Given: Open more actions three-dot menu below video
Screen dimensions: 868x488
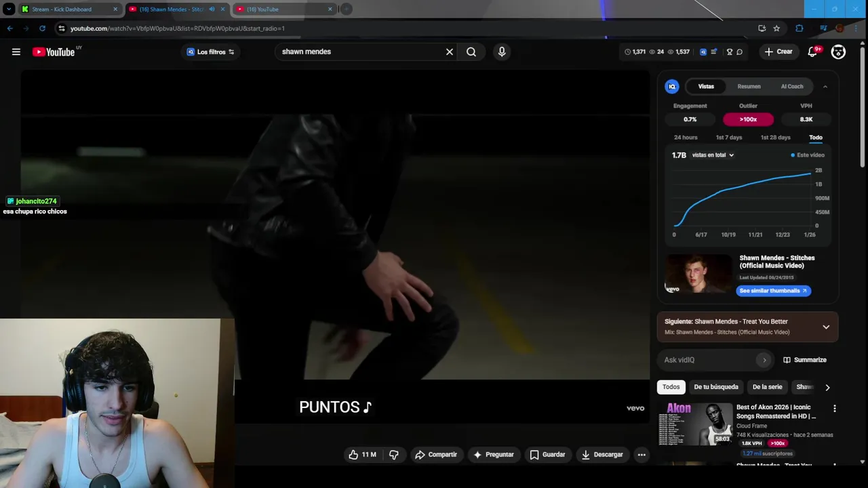Looking at the screenshot, I should click(x=642, y=455).
